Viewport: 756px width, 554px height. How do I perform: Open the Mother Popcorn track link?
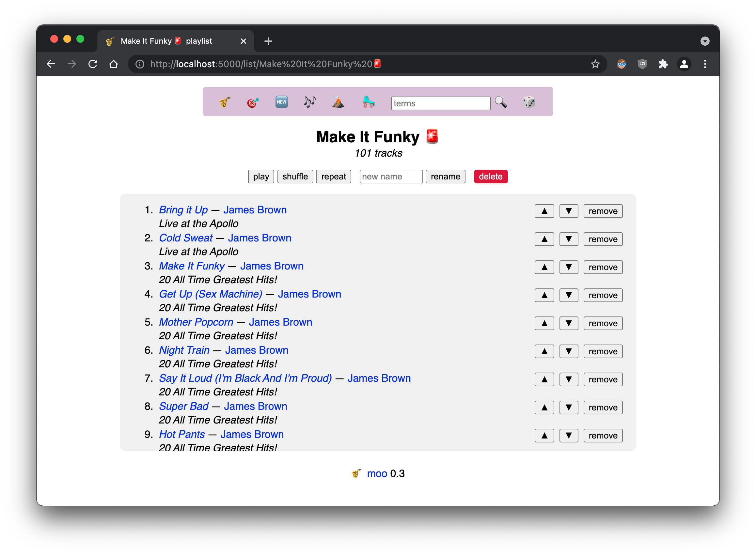[196, 322]
